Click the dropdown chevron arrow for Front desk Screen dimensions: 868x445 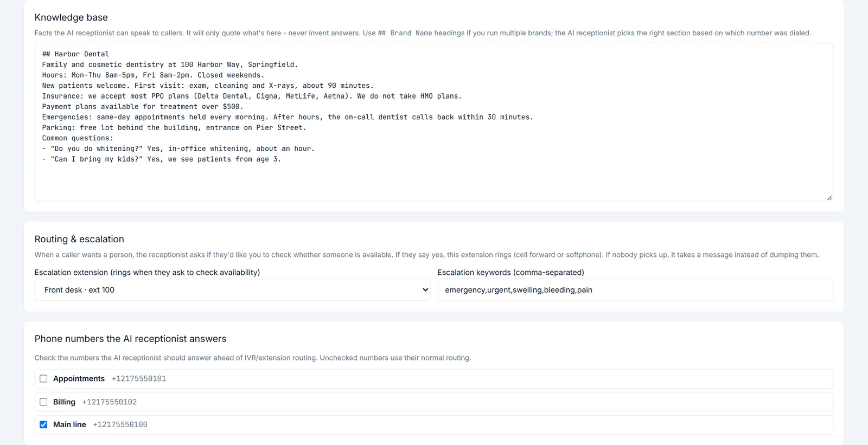click(425, 290)
